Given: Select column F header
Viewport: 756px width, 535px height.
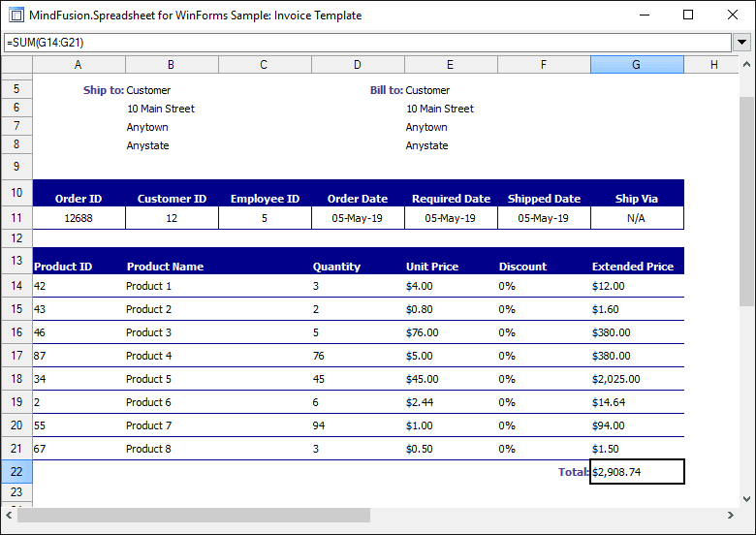Looking at the screenshot, I should 544,65.
